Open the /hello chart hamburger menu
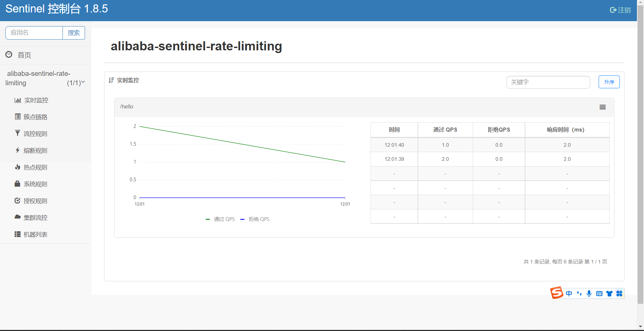The height and width of the screenshot is (331, 644). [x=603, y=107]
